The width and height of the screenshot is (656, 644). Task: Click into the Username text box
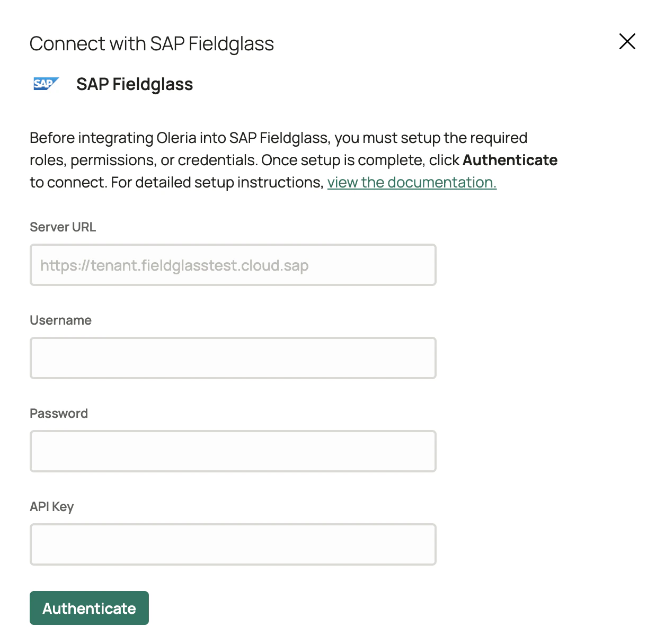233,358
